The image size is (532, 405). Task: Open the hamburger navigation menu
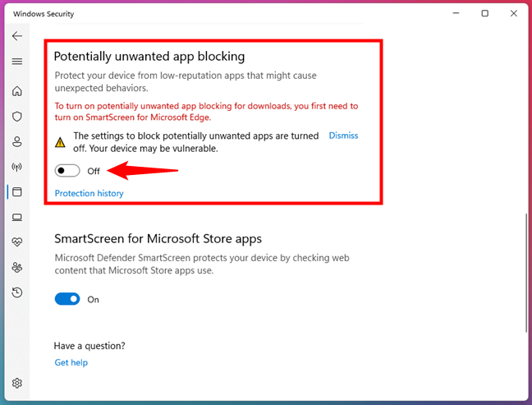pos(17,62)
